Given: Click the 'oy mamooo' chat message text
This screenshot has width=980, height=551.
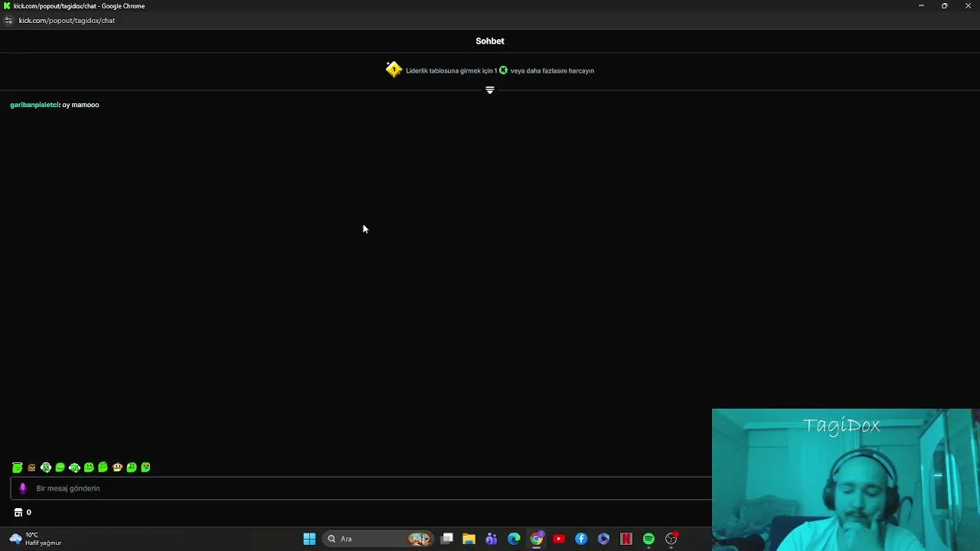Looking at the screenshot, I should (80, 105).
